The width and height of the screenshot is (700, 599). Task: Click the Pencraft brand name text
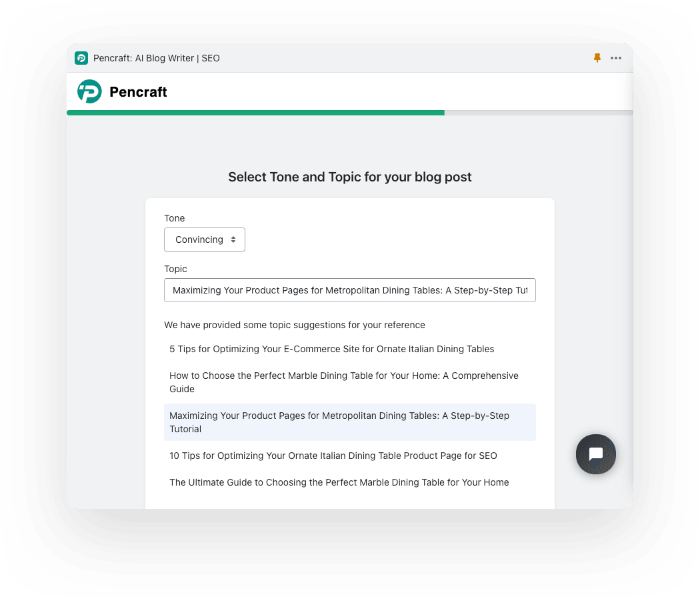point(138,91)
